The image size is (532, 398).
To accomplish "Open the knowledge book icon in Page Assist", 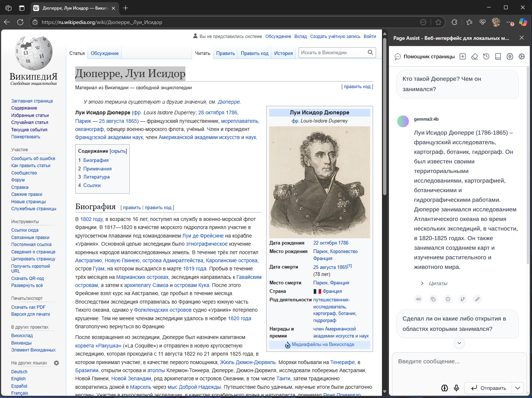I will click(498, 56).
